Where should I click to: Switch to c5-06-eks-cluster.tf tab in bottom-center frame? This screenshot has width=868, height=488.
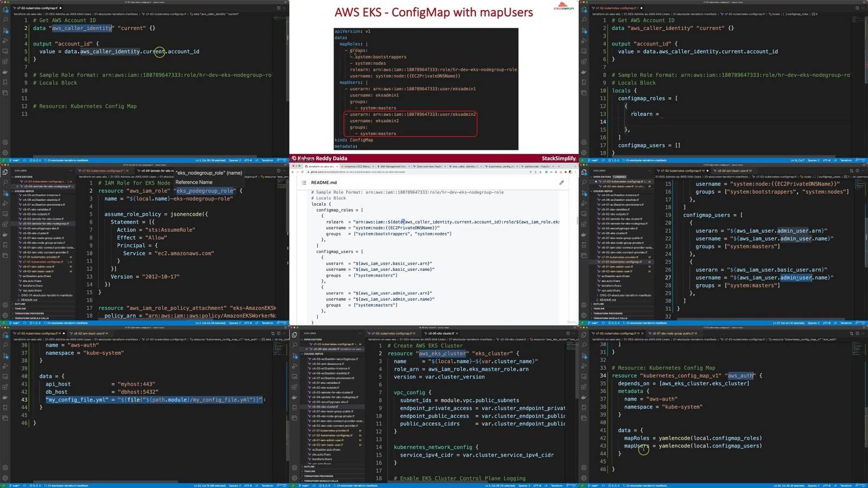(441, 333)
